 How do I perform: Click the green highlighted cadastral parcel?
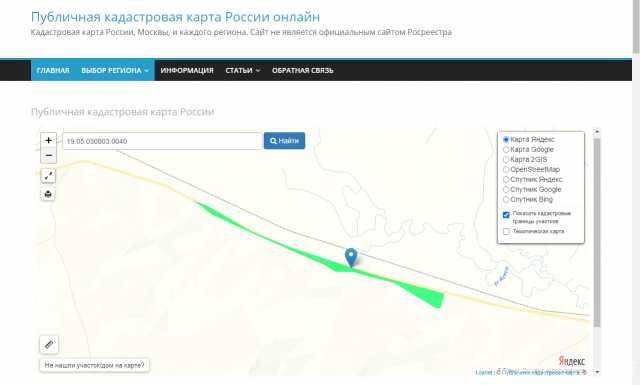[x=424, y=293]
